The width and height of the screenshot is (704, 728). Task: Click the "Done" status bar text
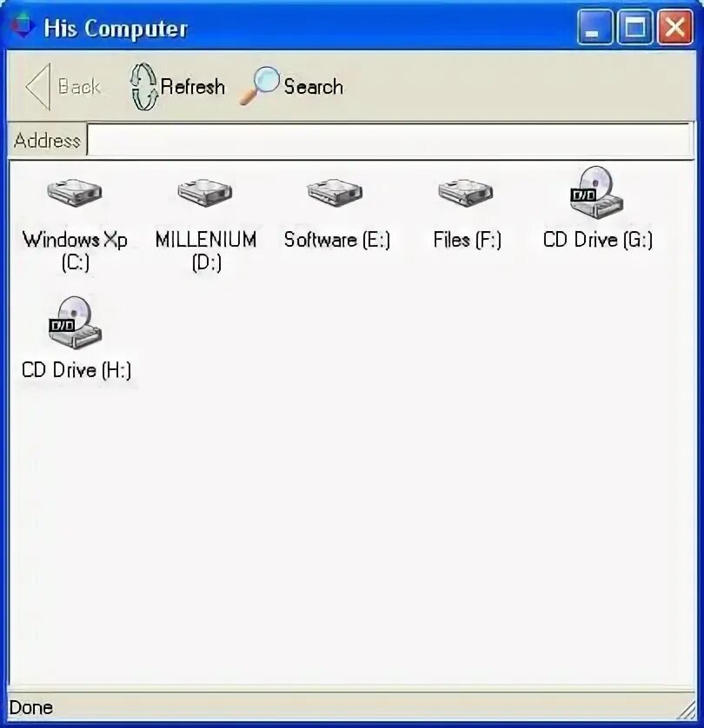30,707
